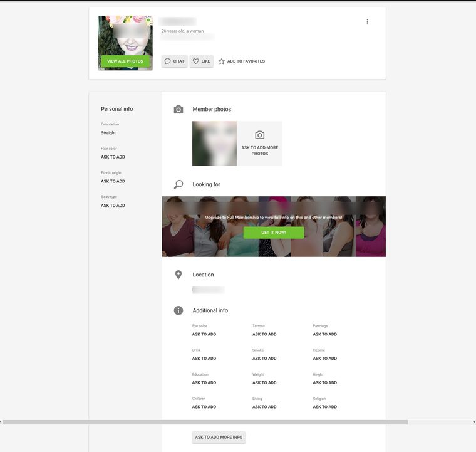Click the '26 years old, a woman' text

(x=182, y=31)
